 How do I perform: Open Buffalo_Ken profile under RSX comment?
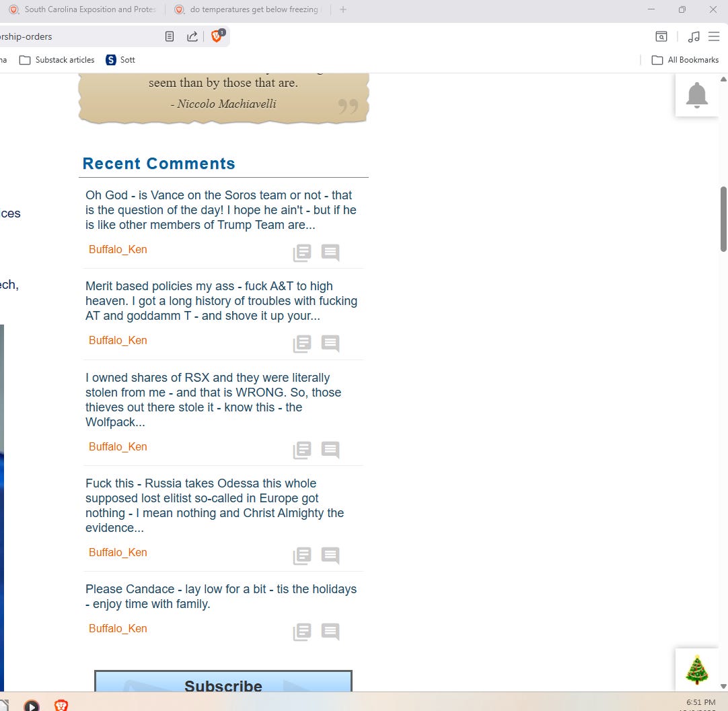tap(118, 446)
